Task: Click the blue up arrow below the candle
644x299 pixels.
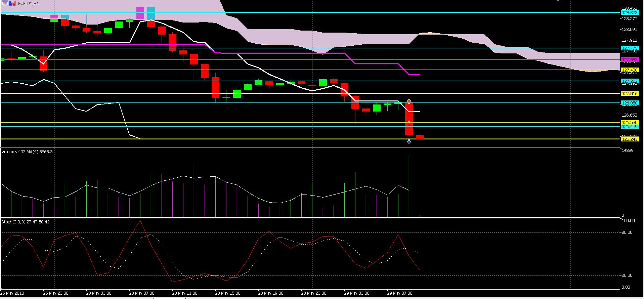Action: pyautogui.click(x=409, y=141)
